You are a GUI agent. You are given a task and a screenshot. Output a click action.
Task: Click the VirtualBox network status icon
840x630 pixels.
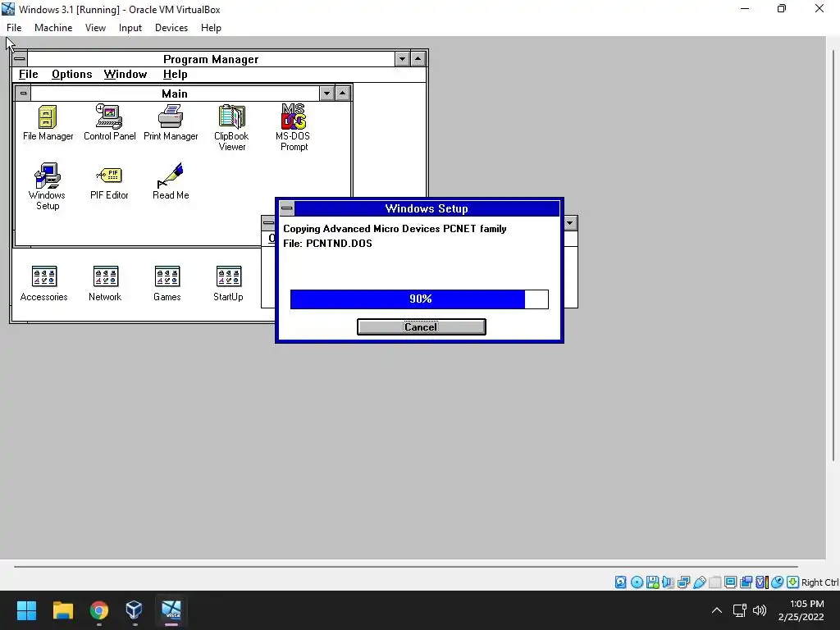pos(683,582)
